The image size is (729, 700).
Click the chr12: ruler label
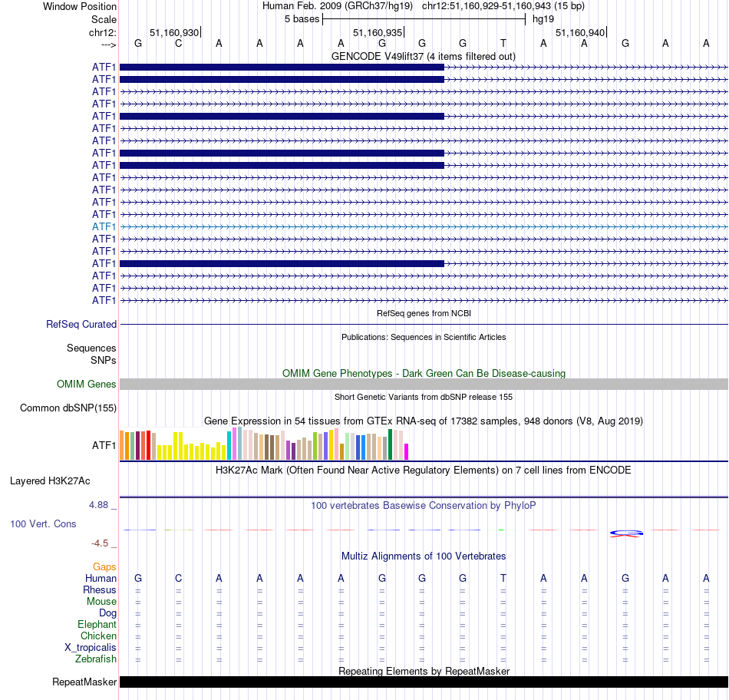click(102, 32)
